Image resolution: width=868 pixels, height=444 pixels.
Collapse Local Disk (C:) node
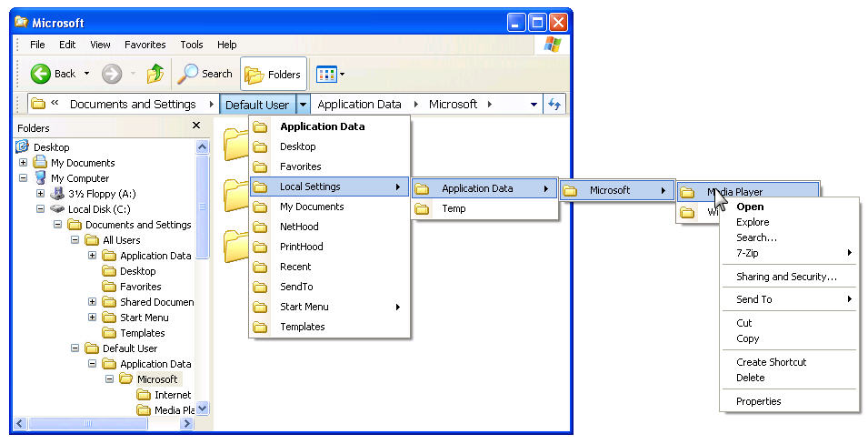(x=40, y=209)
